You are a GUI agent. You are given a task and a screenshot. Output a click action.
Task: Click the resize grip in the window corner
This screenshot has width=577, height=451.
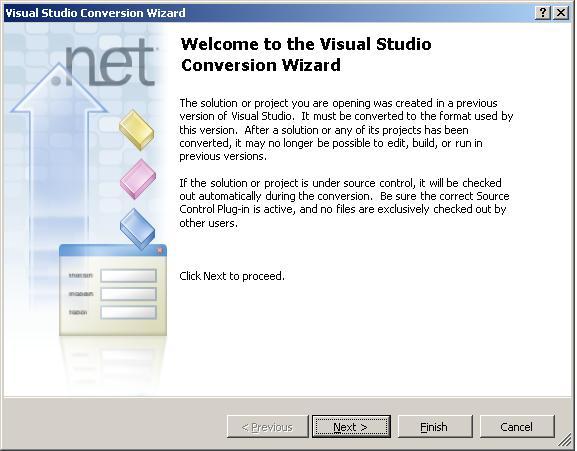[x=566, y=440]
